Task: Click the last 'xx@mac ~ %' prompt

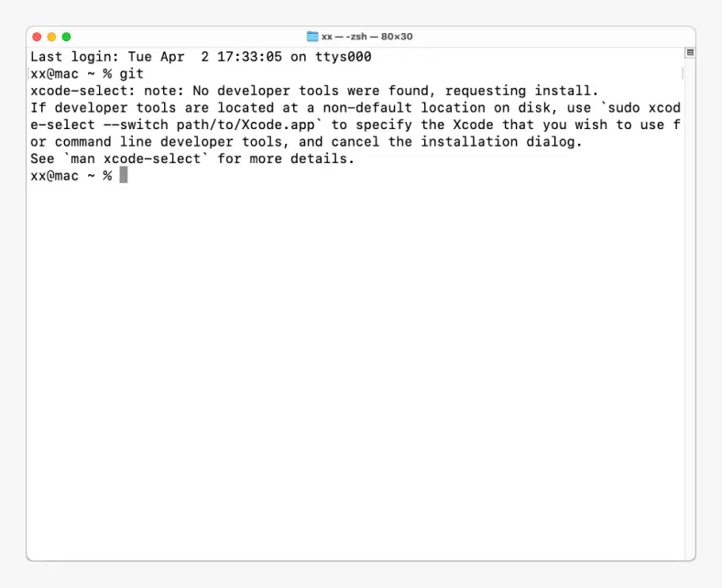Action: pos(71,176)
